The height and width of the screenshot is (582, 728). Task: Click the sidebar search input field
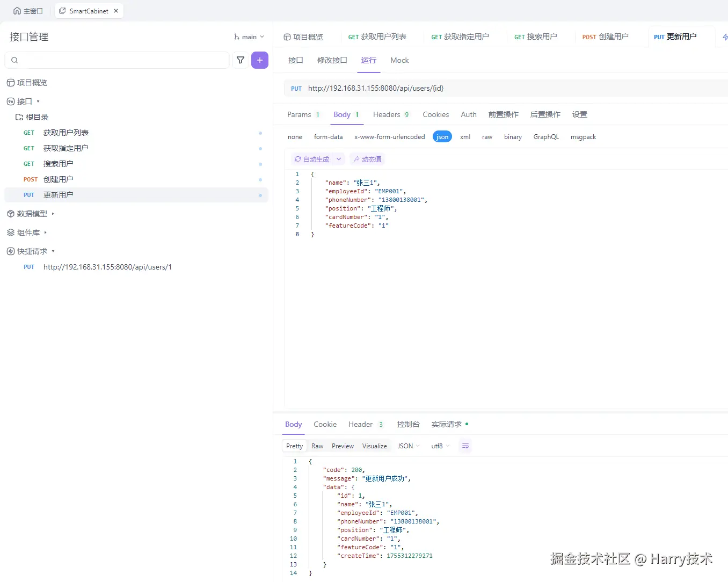point(117,60)
